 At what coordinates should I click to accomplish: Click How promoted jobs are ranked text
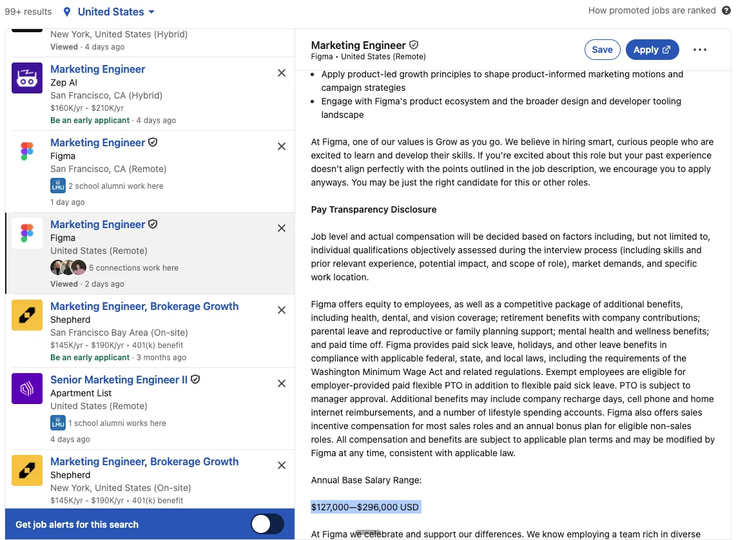click(x=652, y=10)
